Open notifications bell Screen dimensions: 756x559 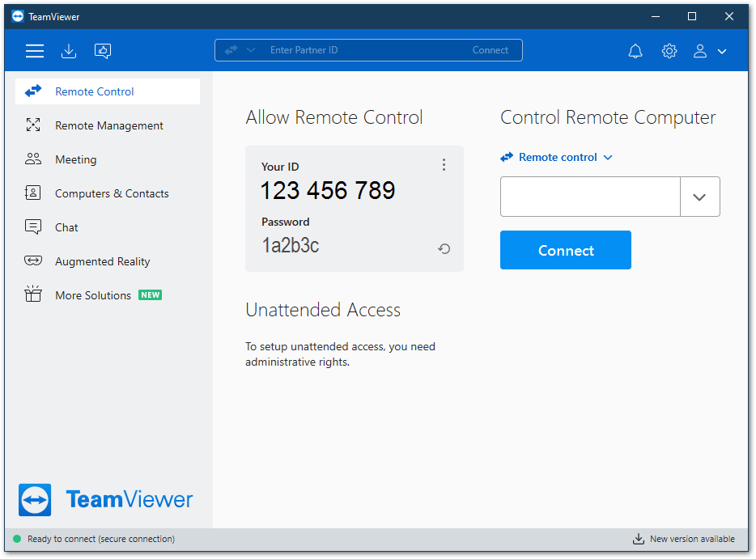(x=635, y=51)
